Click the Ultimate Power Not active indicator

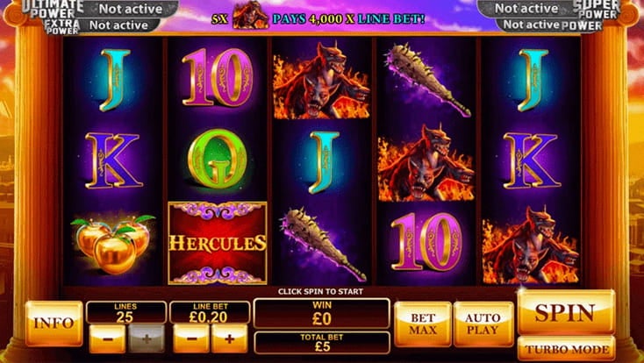tap(131, 8)
